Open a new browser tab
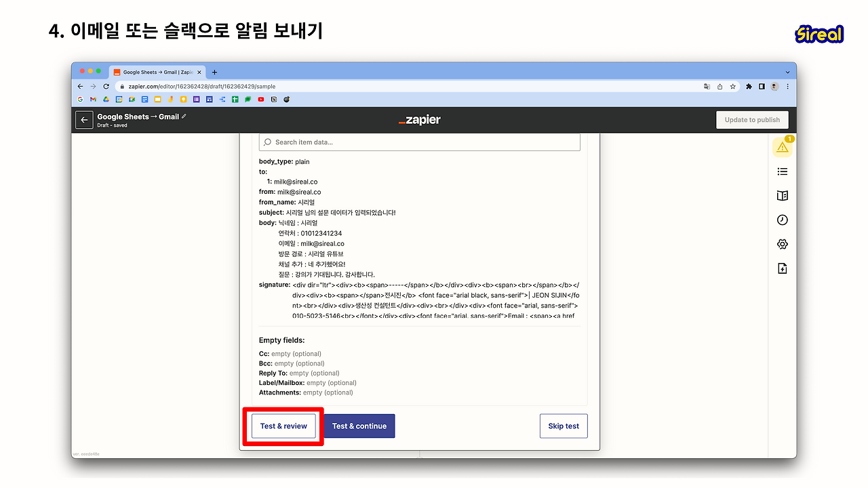Screen dimensions: 868x488 tap(214, 72)
